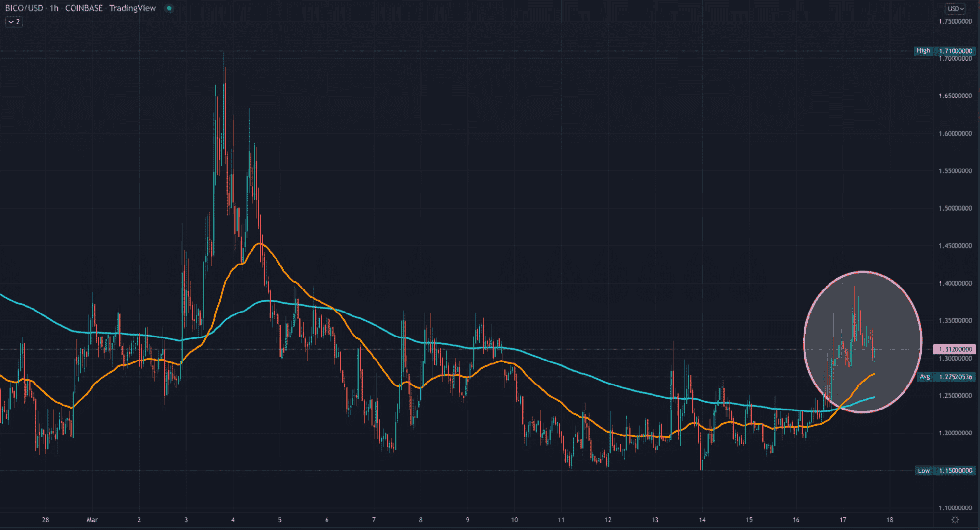This screenshot has height=530, width=980.
Task: Click date 10 on the time axis
Action: point(514,520)
